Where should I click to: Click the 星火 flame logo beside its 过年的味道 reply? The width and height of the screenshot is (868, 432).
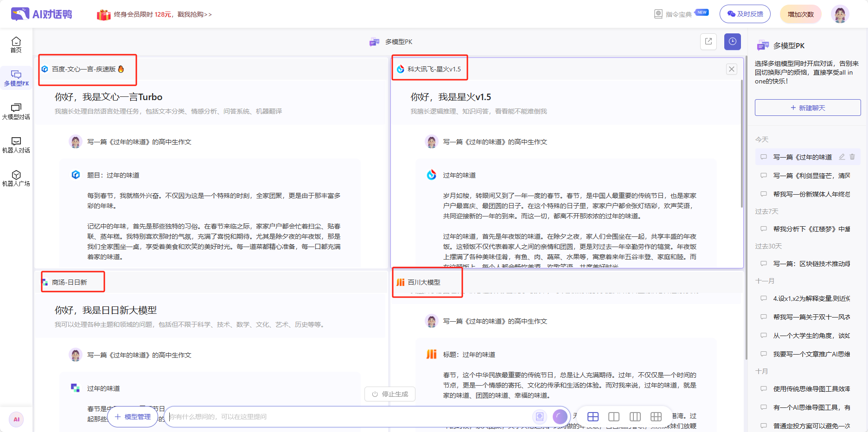click(431, 175)
